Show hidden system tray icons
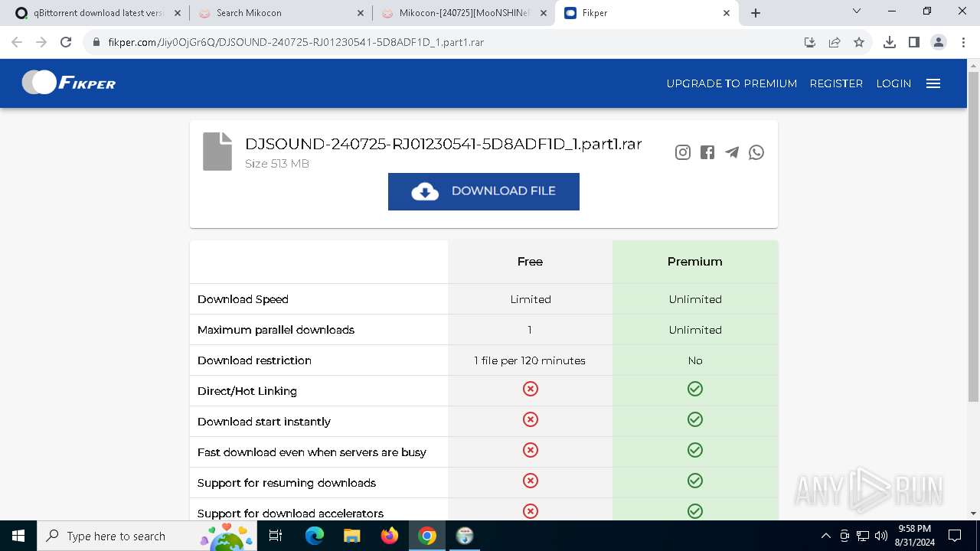The image size is (980, 551). (825, 536)
